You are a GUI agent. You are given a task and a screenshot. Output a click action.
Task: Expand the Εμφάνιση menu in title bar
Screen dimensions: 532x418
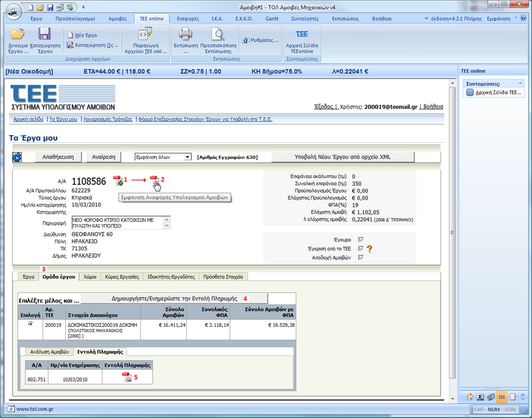499,19
